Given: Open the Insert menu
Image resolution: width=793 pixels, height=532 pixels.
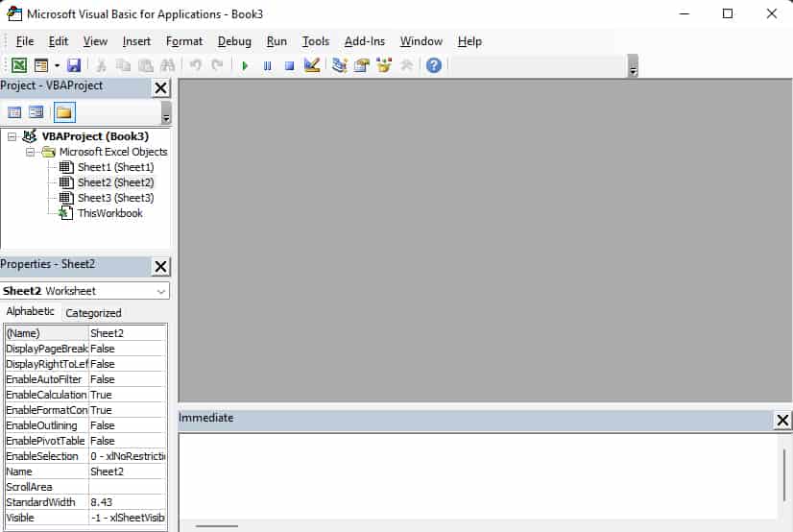Looking at the screenshot, I should (136, 41).
